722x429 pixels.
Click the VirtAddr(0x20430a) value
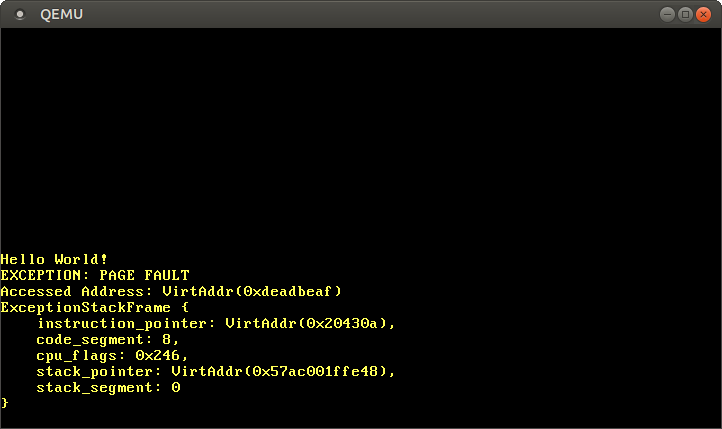point(311,323)
